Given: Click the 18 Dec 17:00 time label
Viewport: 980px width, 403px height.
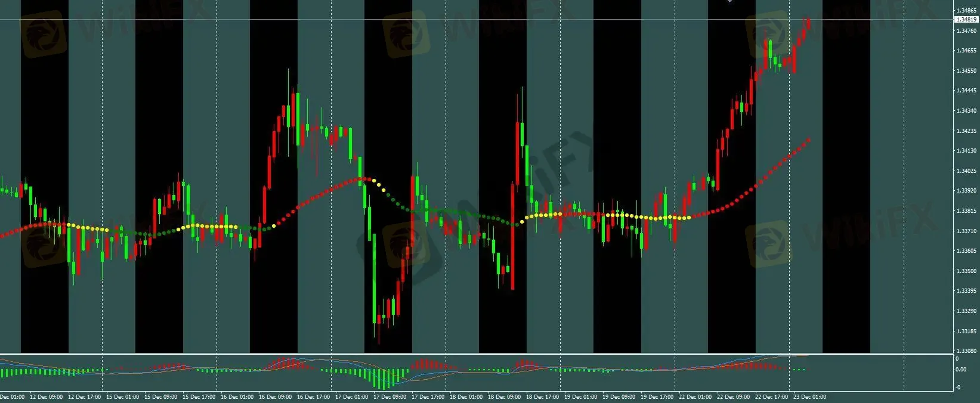Looking at the screenshot, I should pyautogui.click(x=542, y=396).
